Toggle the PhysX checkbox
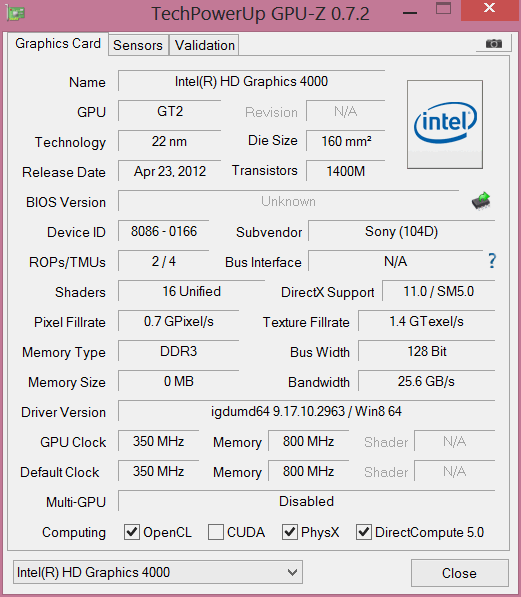Viewport: 521px width, 597px height. point(289,532)
